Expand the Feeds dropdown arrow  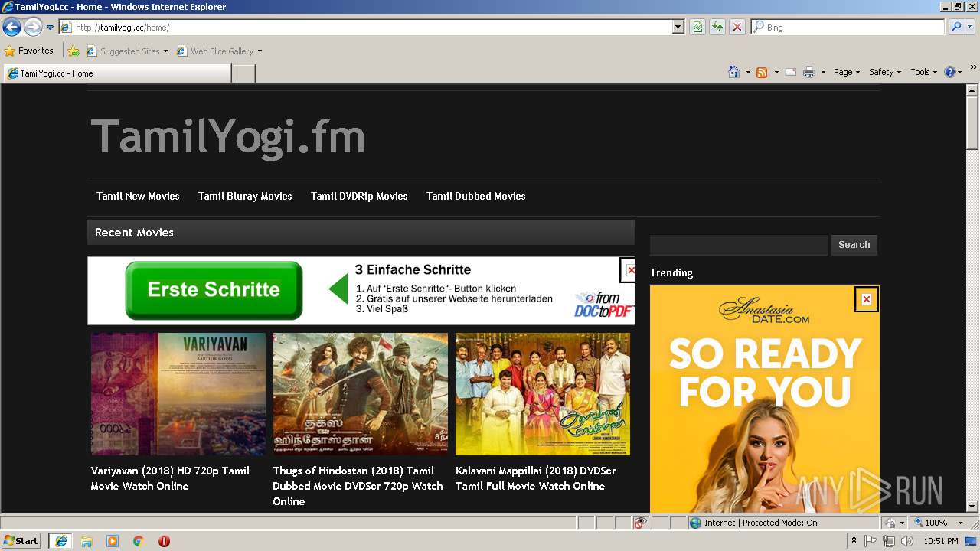[776, 72]
